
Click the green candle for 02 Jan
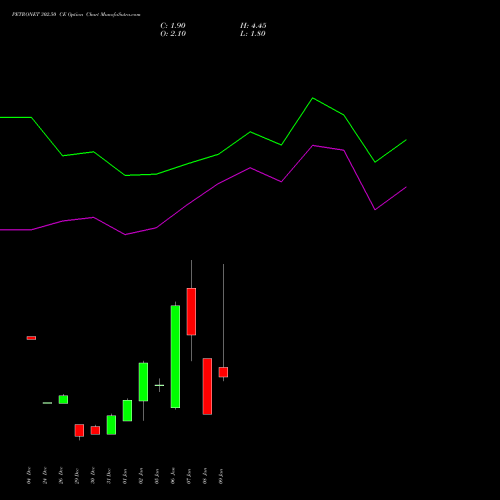(143, 382)
